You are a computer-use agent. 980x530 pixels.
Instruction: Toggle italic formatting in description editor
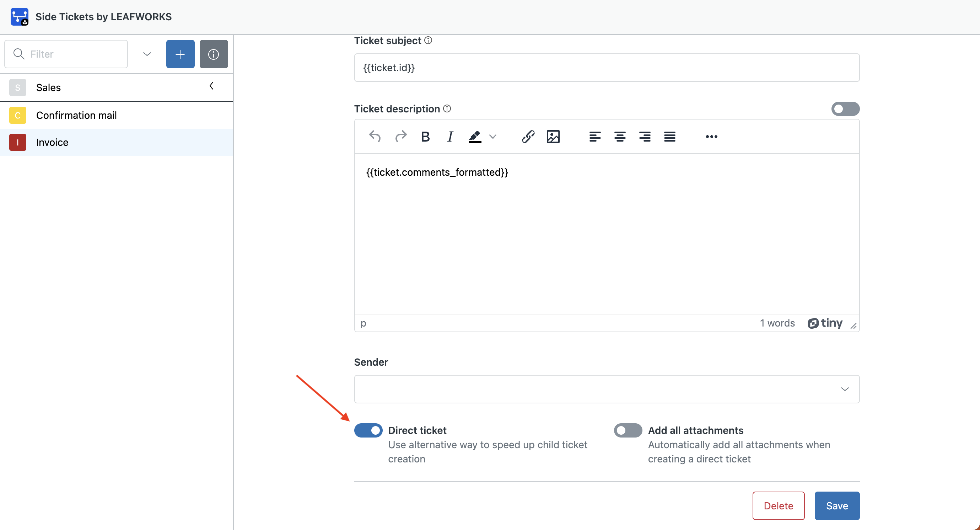[450, 136]
